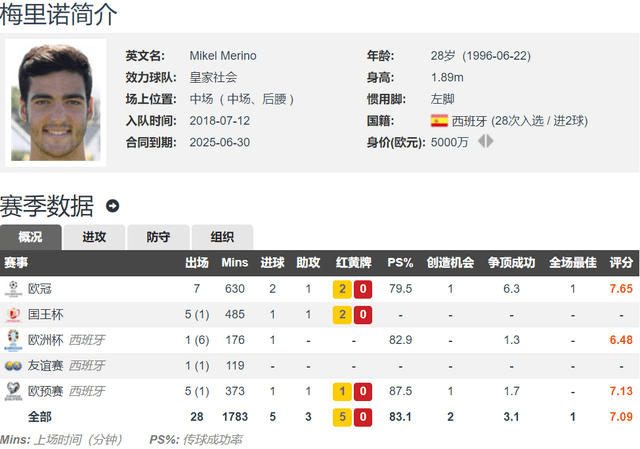Sort table by Mins column header

pyautogui.click(x=234, y=263)
